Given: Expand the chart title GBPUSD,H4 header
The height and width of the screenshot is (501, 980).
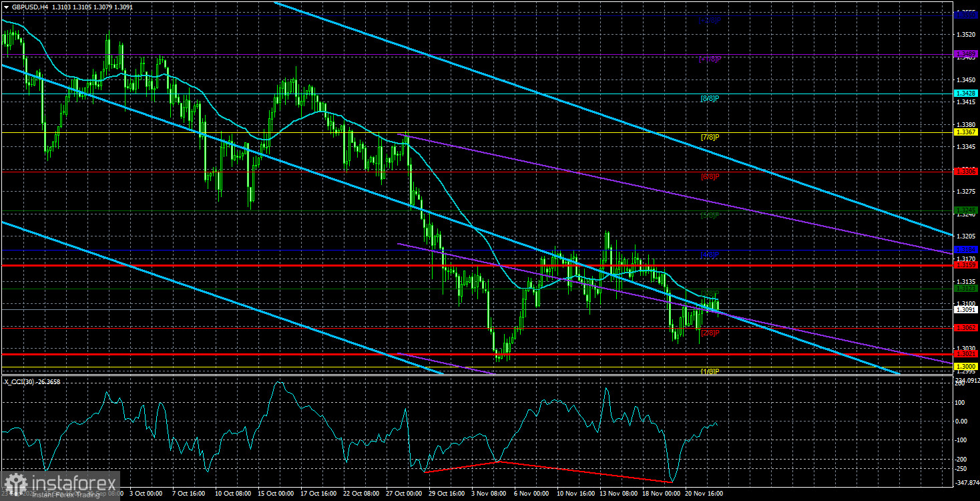Looking at the screenshot, I should 30,5.
